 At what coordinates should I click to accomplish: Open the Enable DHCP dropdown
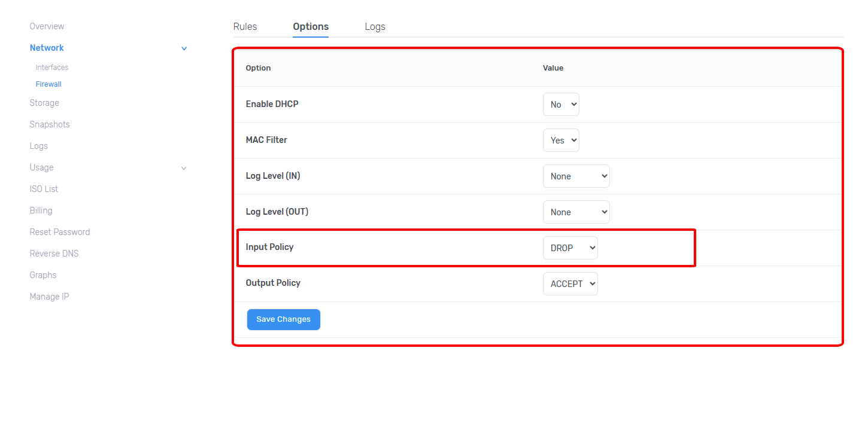tap(561, 105)
